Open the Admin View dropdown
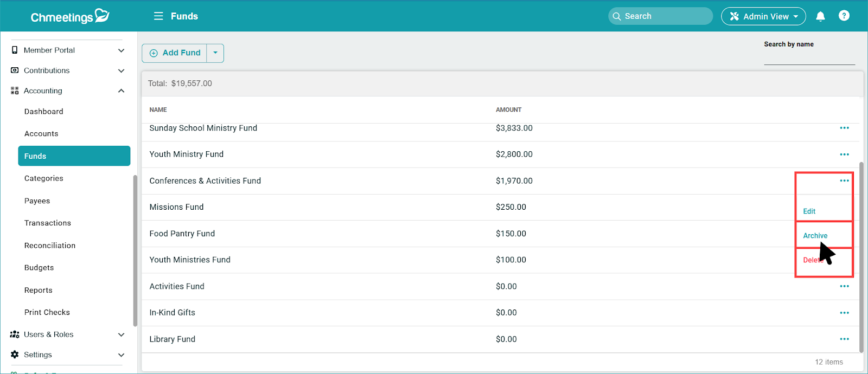 [763, 16]
